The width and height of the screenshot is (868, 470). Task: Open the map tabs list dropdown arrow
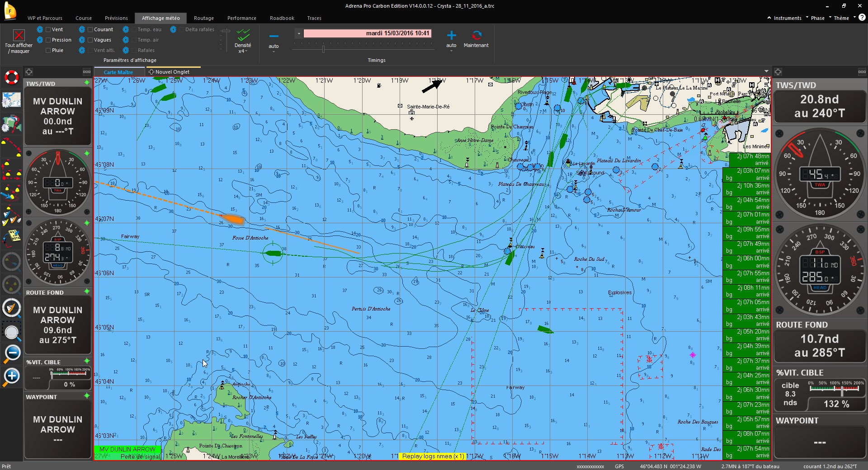click(x=766, y=71)
